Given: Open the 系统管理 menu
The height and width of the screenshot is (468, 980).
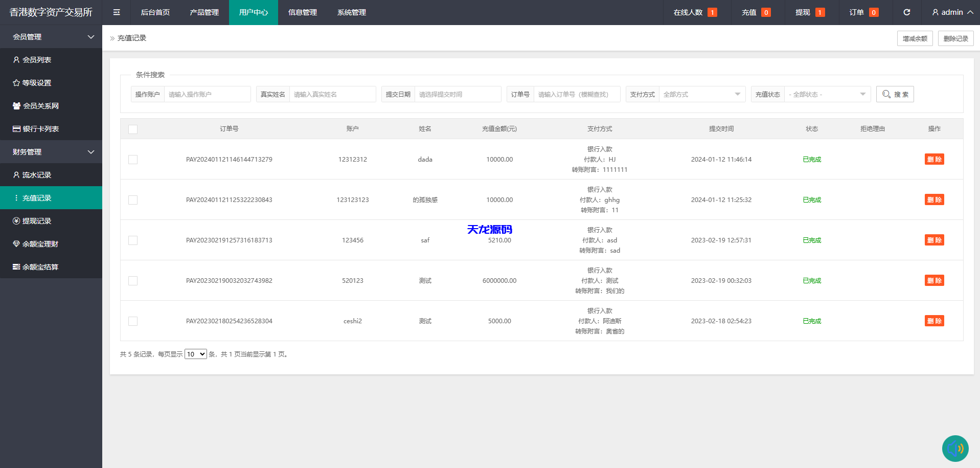Looking at the screenshot, I should click(351, 12).
